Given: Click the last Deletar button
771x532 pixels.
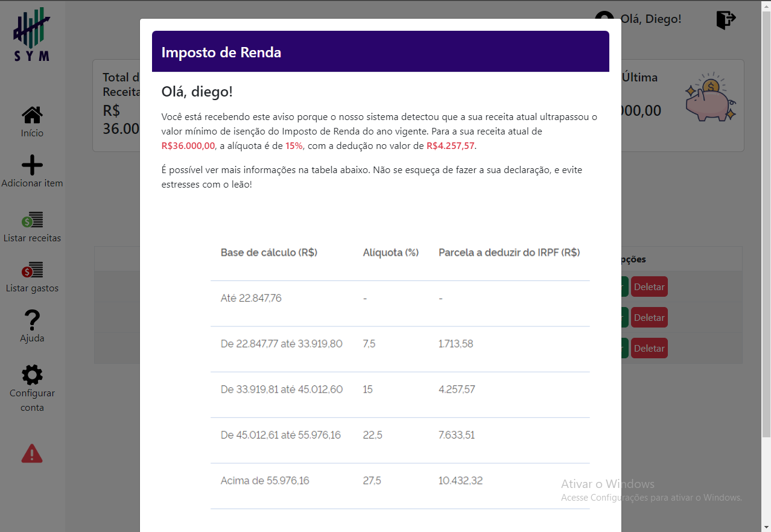Looking at the screenshot, I should coord(649,348).
